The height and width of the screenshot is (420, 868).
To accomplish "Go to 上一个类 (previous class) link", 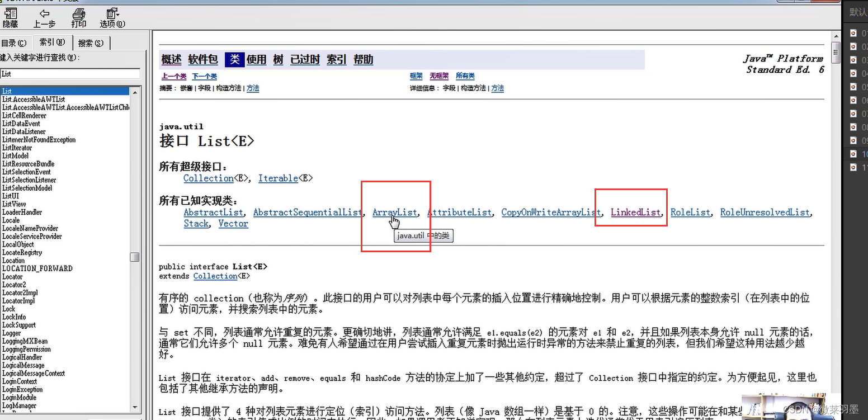I will 173,76.
